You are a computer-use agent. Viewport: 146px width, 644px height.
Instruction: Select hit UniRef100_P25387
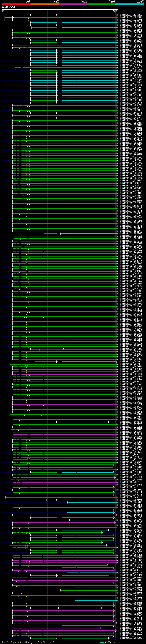(131, 18)
